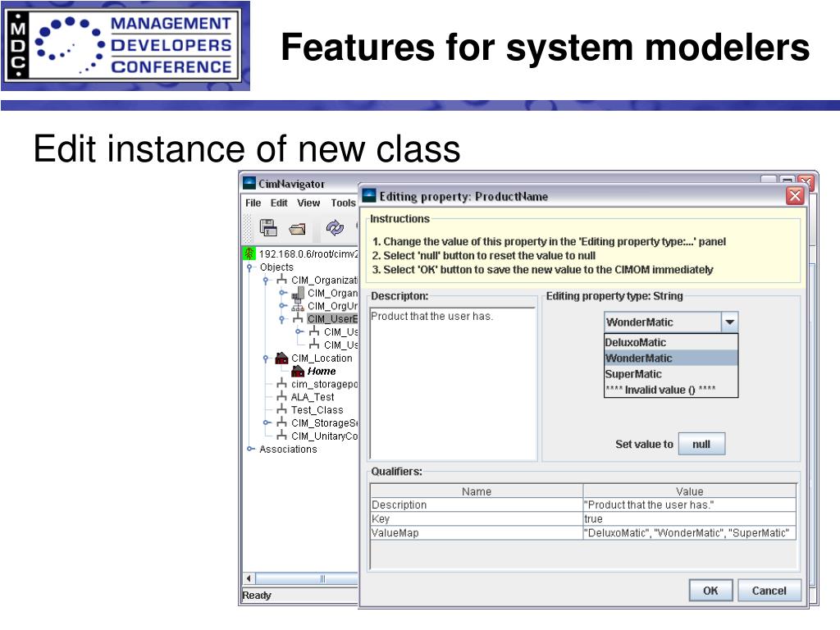Viewport: 840px width, 630px height.
Task: Expand the CIM_StorageSe tree node handle
Action: coord(267,422)
